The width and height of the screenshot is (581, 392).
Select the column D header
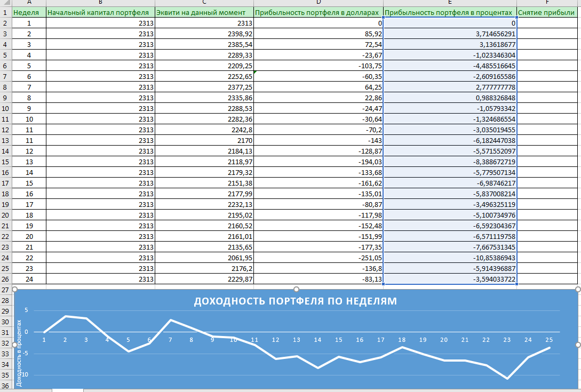(x=318, y=2)
